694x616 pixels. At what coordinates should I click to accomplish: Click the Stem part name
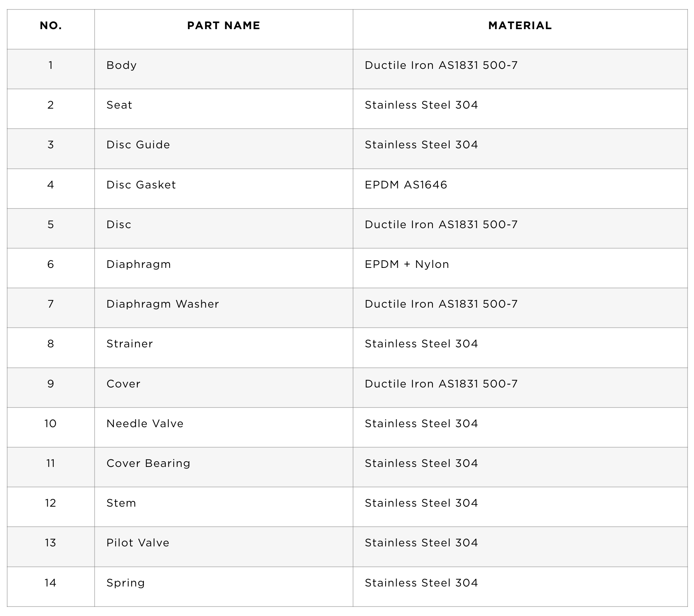[x=121, y=503]
